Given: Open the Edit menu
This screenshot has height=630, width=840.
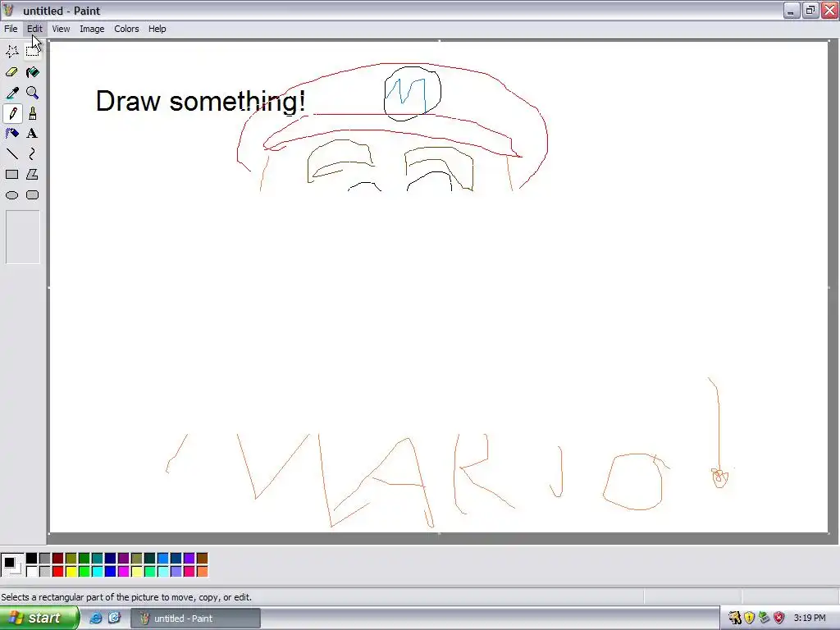Looking at the screenshot, I should (34, 29).
